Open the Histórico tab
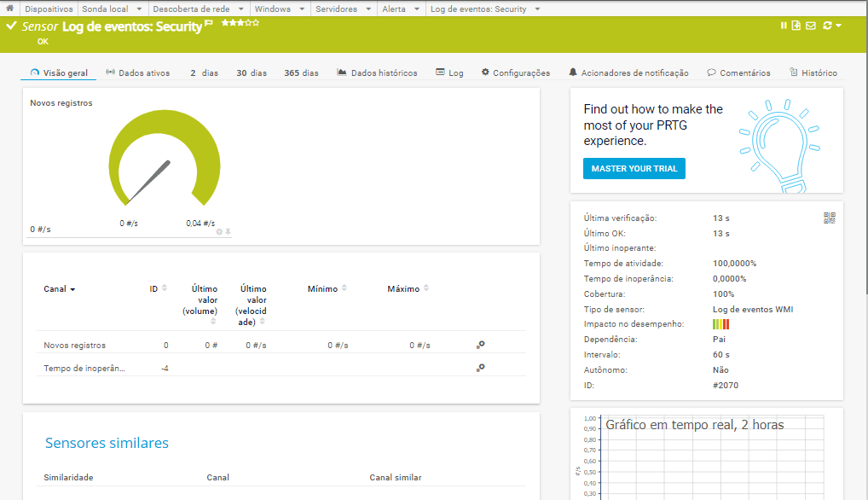The image size is (868, 500). [x=813, y=73]
